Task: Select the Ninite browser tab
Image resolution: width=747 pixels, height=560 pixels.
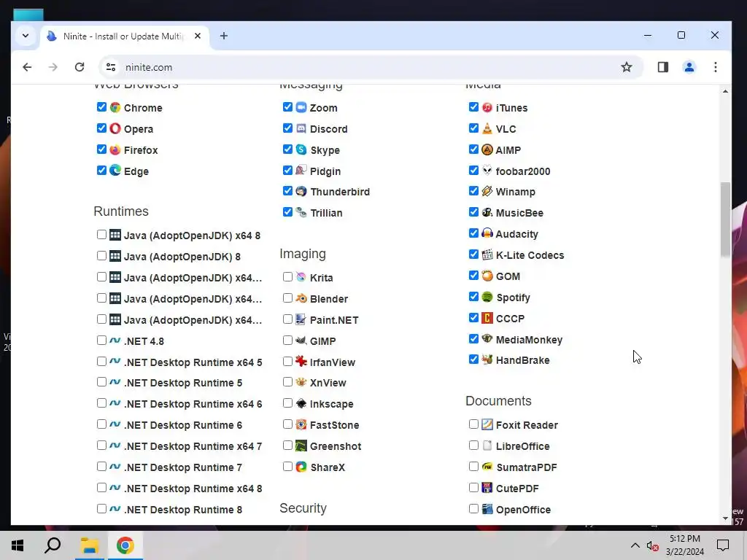Action: pyautogui.click(x=125, y=36)
